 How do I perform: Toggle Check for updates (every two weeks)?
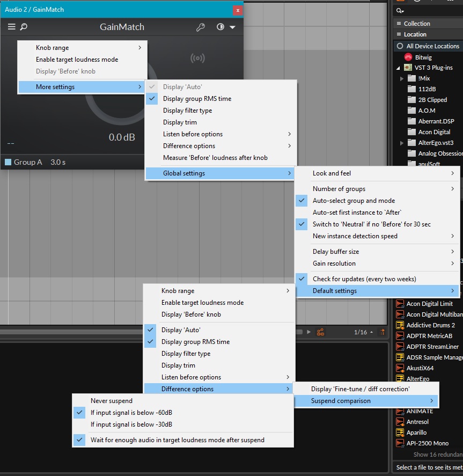[x=378, y=279]
